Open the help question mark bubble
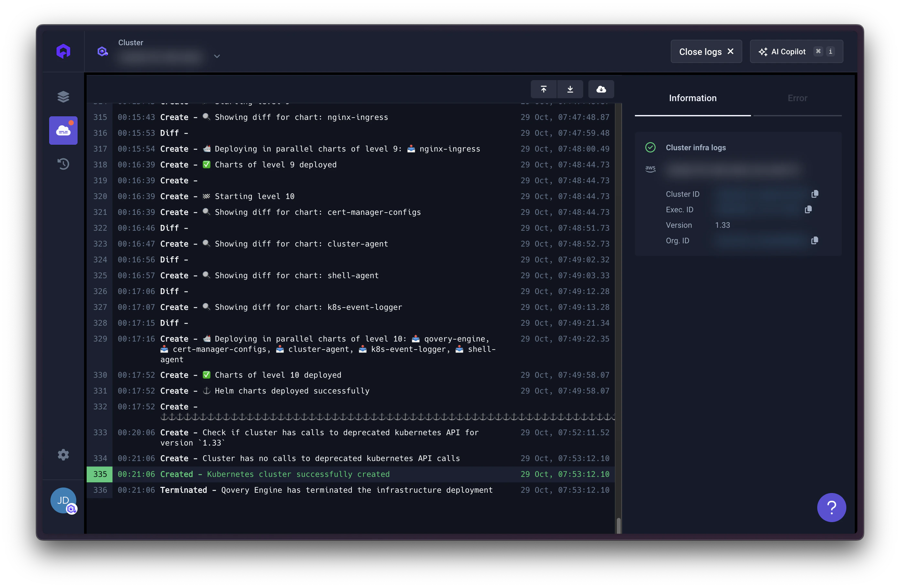 coord(831,508)
